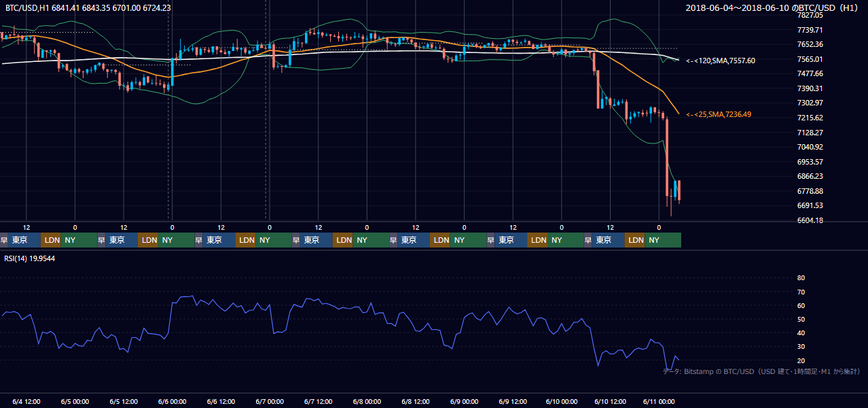
Task: Click the 25 SMA label showing 7236.49
Action: (x=719, y=114)
